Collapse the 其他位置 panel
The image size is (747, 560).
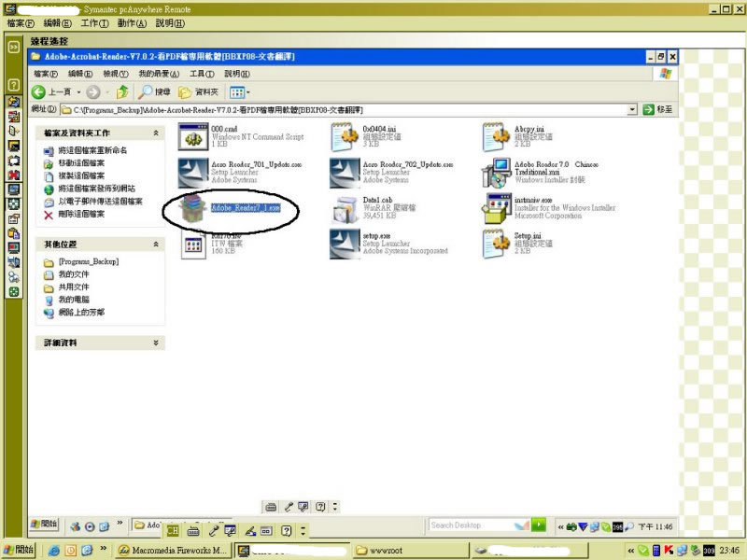click(x=155, y=245)
